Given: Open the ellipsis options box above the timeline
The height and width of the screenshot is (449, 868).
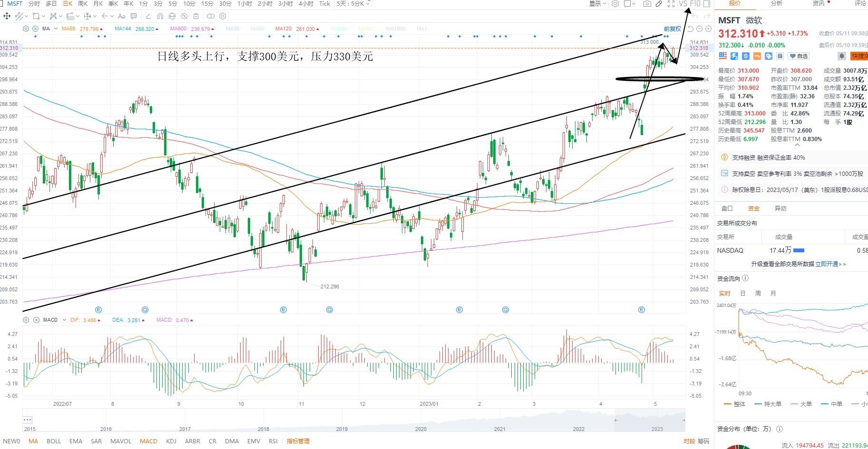Looking at the screenshot, I should pyautogui.click(x=28, y=420).
